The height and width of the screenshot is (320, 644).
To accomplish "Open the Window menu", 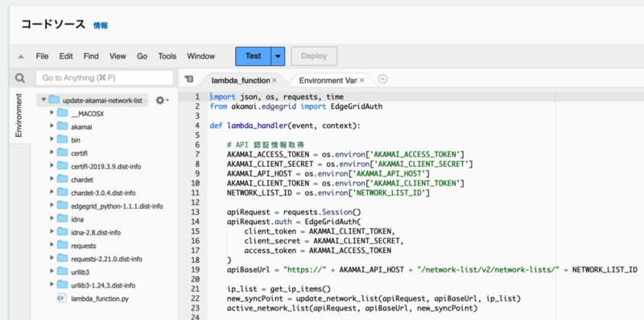I will click(200, 56).
